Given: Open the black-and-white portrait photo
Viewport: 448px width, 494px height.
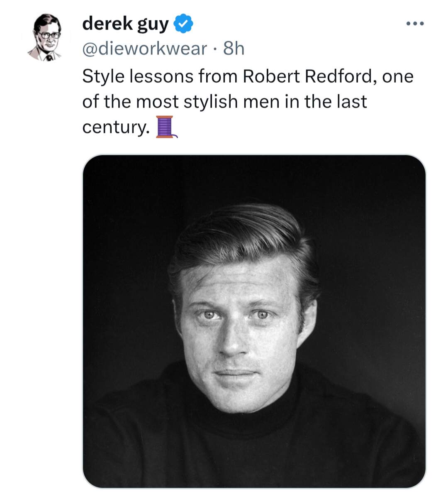Looking at the screenshot, I should pos(254,321).
